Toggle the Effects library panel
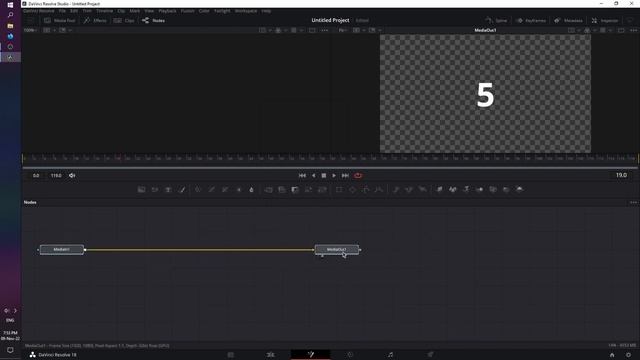Viewport: 640px width, 360px height. (x=95, y=20)
